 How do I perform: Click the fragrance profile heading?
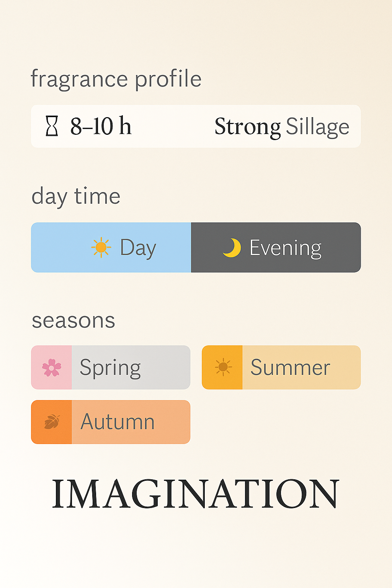(116, 79)
